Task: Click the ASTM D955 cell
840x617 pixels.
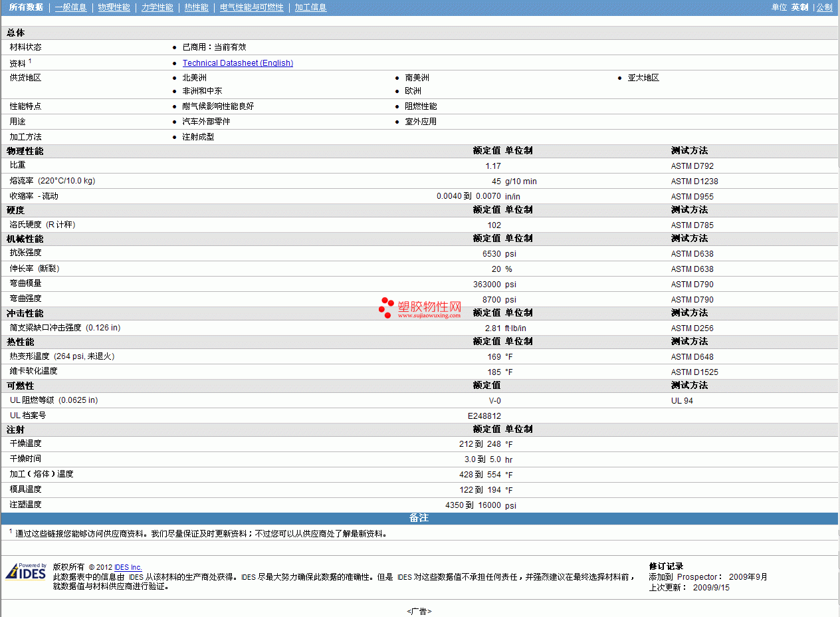Action: tap(692, 197)
